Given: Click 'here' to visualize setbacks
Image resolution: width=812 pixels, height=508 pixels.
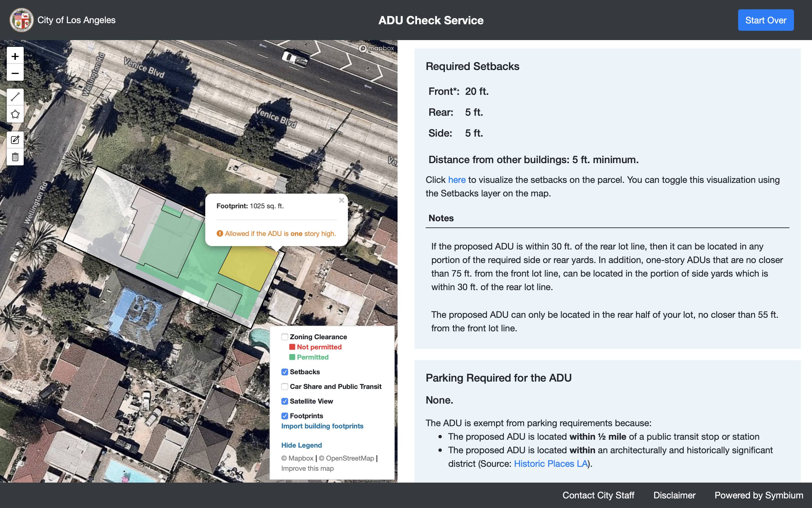Looking at the screenshot, I should (457, 180).
